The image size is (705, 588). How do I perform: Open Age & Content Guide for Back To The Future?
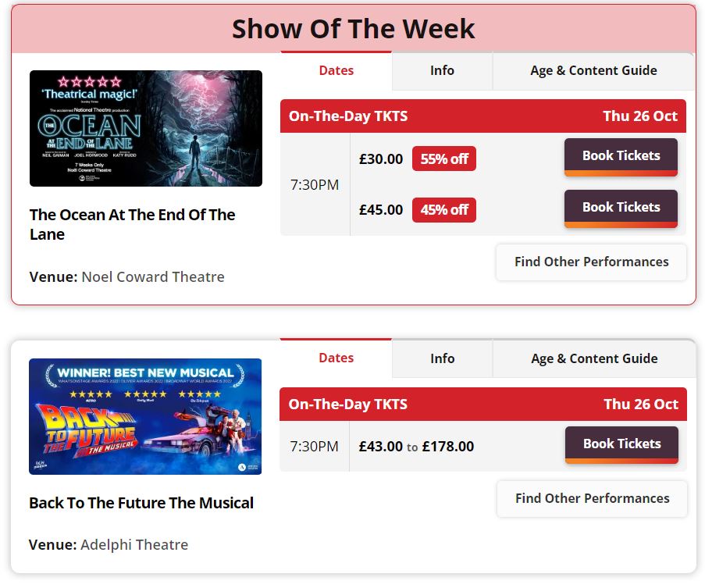coord(593,358)
